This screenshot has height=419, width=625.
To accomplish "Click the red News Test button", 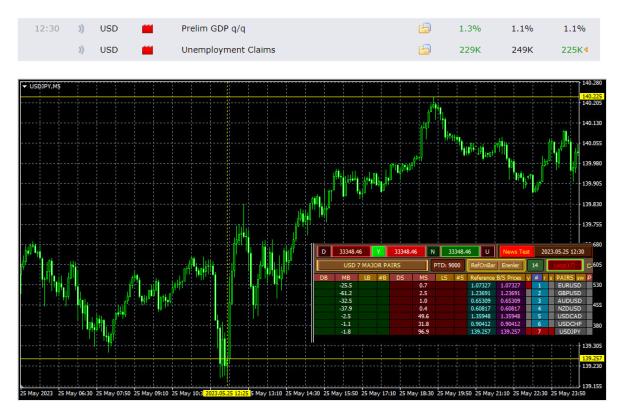I will click(x=516, y=252).
